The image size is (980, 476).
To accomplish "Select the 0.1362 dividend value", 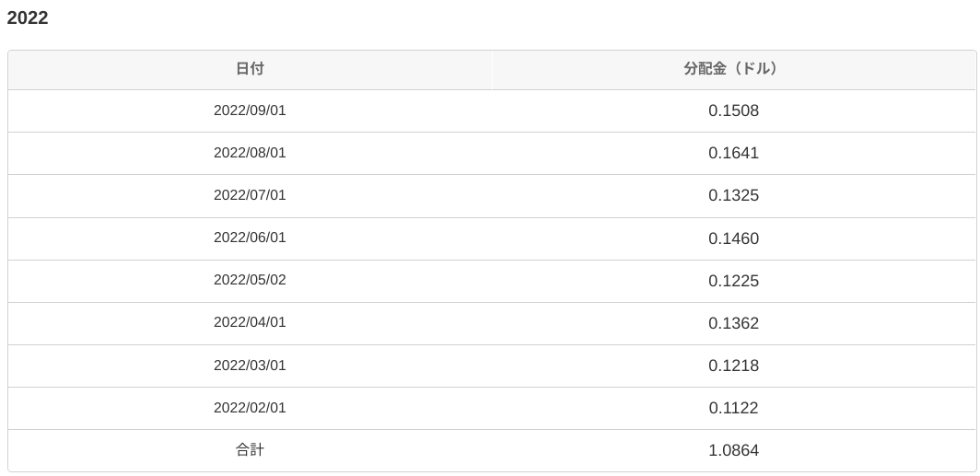I will tap(733, 323).
